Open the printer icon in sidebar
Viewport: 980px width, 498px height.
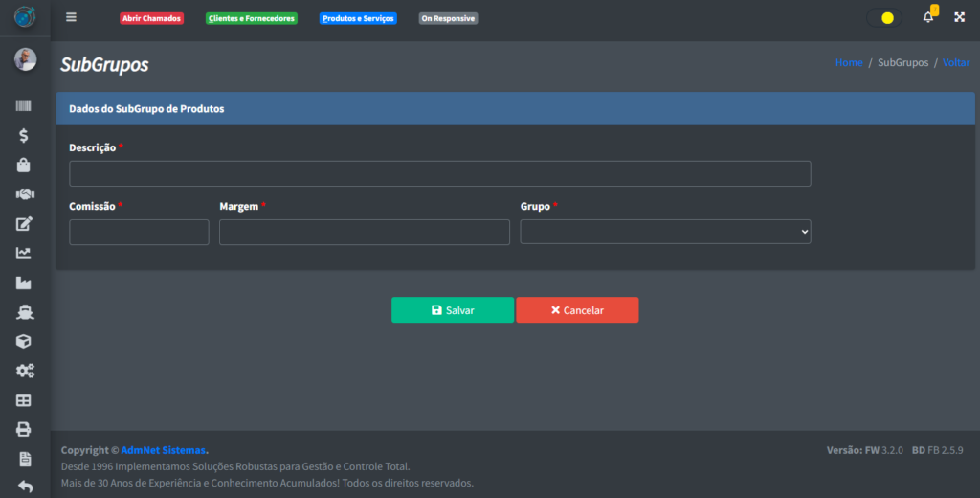(24, 429)
